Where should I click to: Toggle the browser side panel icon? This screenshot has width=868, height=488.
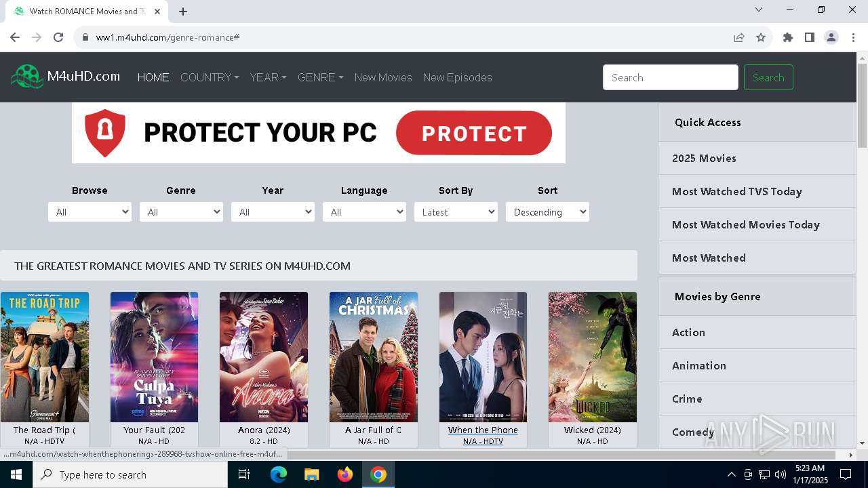[x=810, y=37]
